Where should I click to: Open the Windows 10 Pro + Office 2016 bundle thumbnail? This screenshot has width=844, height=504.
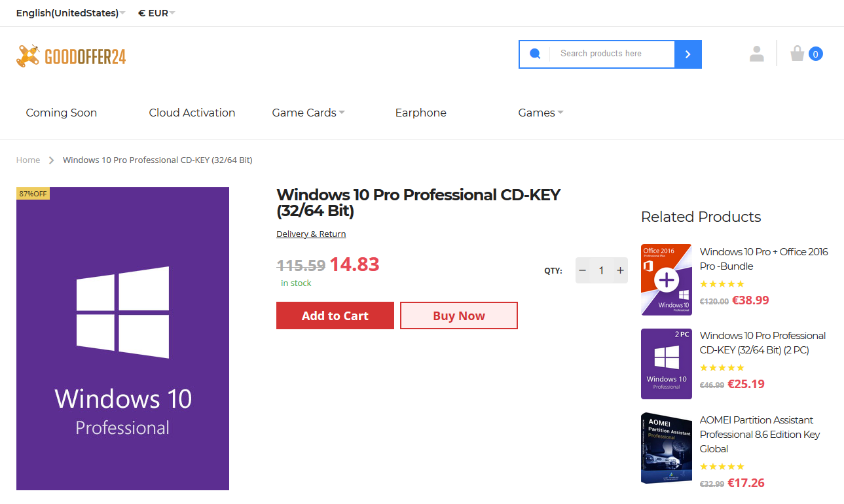coord(667,279)
